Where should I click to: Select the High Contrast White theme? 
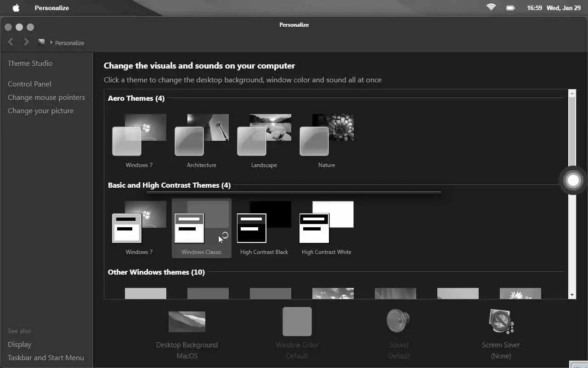[x=327, y=228]
